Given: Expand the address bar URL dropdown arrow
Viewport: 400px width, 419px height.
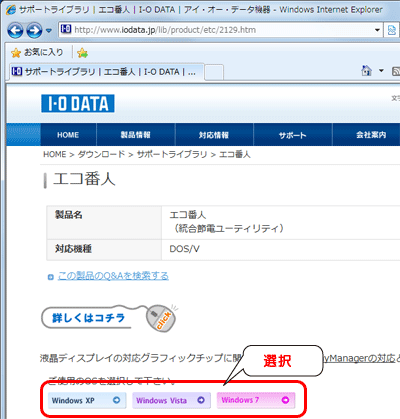Looking at the screenshot, I should click(377, 30).
